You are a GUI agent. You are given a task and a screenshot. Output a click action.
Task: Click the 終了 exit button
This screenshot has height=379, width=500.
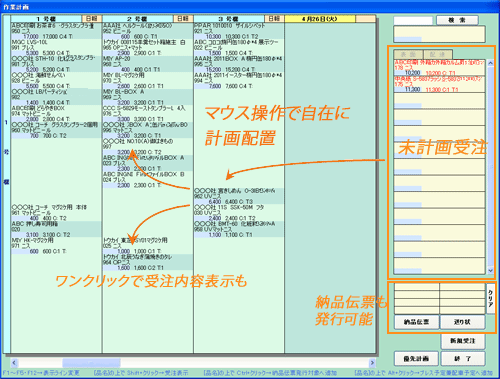pyautogui.click(x=463, y=359)
